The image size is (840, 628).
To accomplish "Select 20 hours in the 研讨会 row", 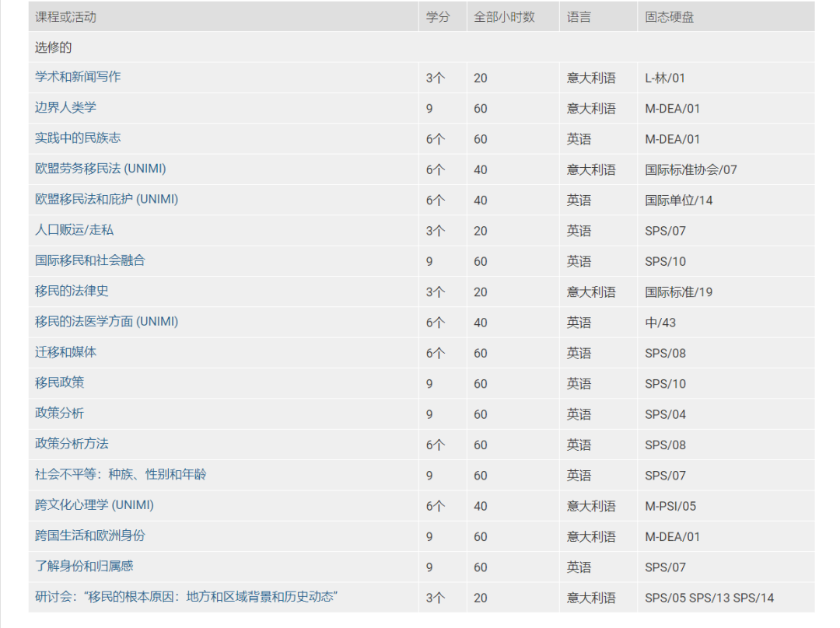I will coord(481,598).
